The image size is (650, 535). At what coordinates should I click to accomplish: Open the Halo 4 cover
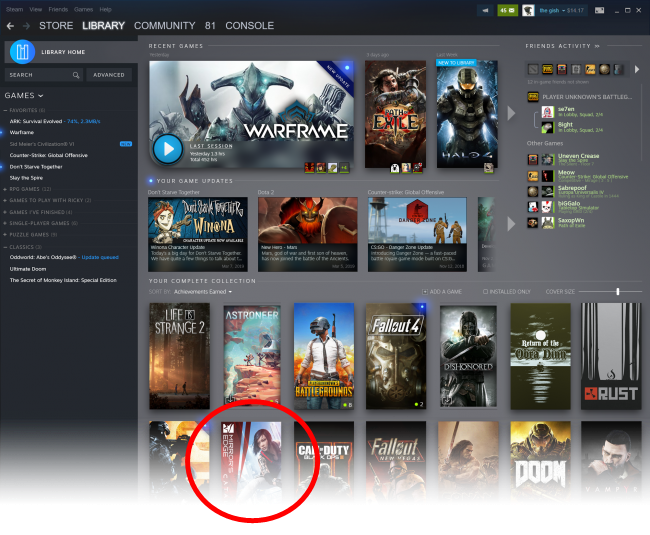click(x=467, y=114)
